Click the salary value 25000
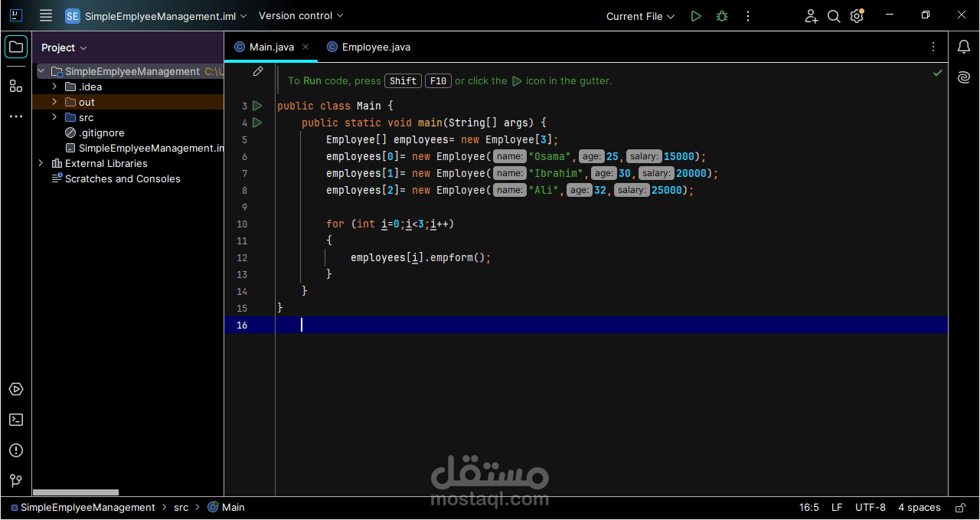Viewport: 980px width, 520px height. 666,190
